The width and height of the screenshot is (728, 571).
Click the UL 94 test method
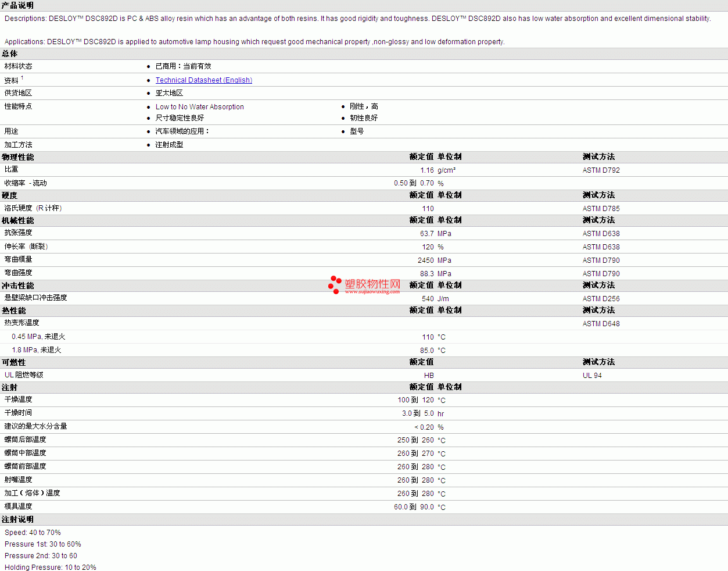tap(592, 376)
